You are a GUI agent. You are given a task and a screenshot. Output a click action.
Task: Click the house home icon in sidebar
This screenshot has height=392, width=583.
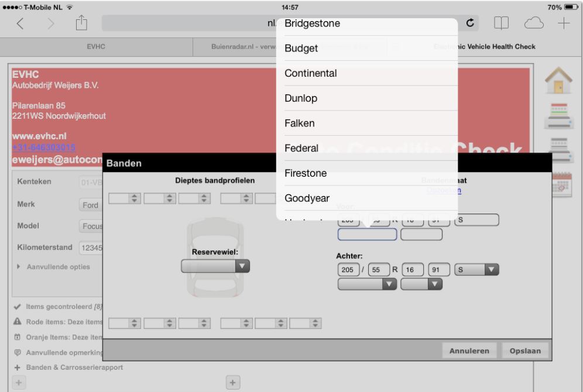[x=558, y=80]
